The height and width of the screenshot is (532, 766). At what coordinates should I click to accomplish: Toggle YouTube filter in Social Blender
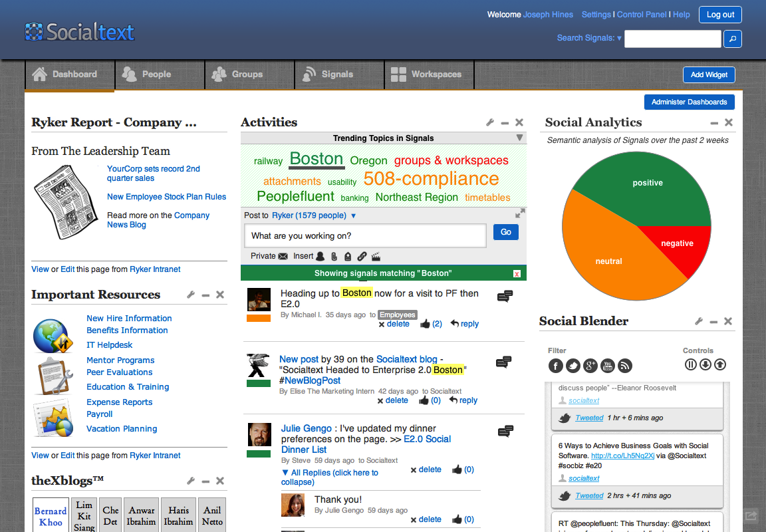608,365
